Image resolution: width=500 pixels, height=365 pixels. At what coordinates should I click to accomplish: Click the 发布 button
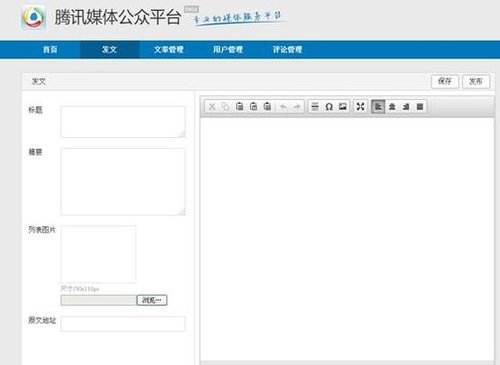point(476,81)
